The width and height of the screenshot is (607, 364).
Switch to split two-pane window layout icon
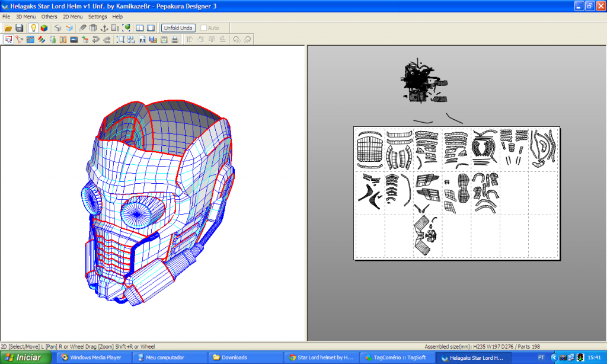tap(140, 28)
